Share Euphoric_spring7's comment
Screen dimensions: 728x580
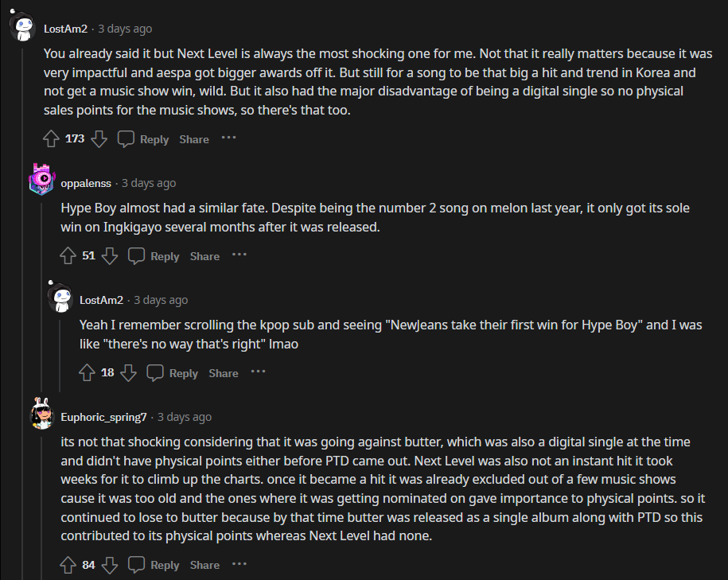click(204, 565)
